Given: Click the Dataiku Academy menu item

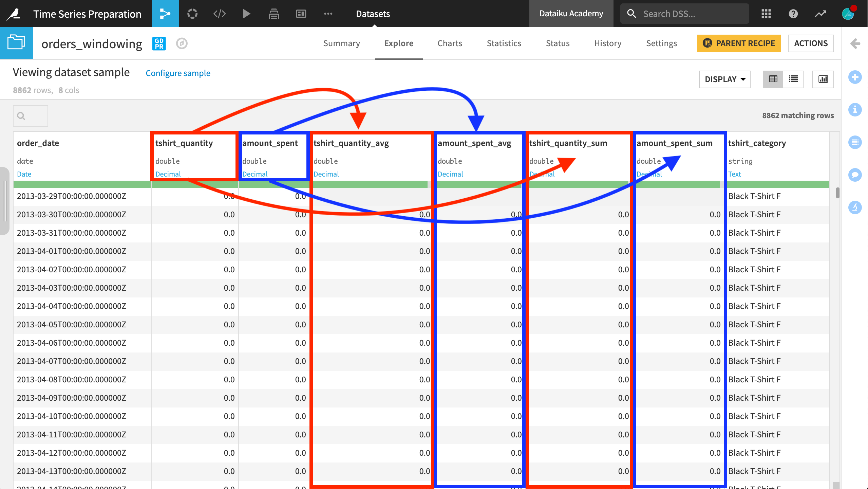Looking at the screenshot, I should (x=570, y=13).
